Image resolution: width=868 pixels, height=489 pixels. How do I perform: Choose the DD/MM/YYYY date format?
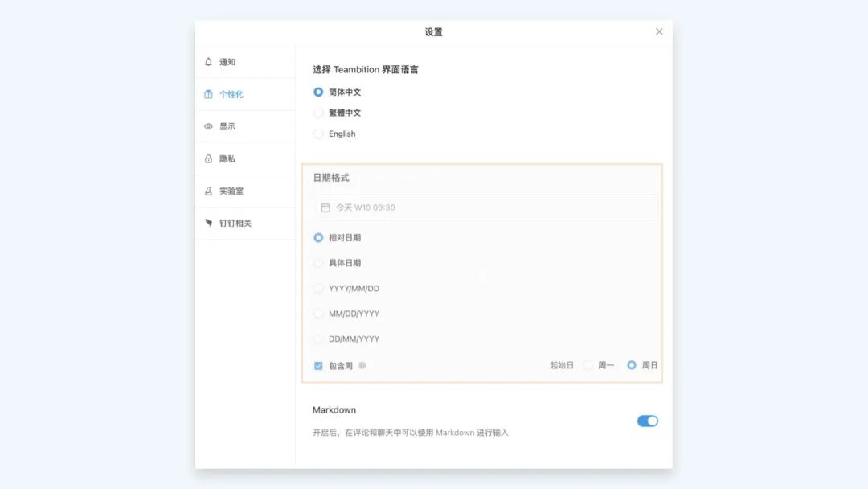(x=318, y=339)
